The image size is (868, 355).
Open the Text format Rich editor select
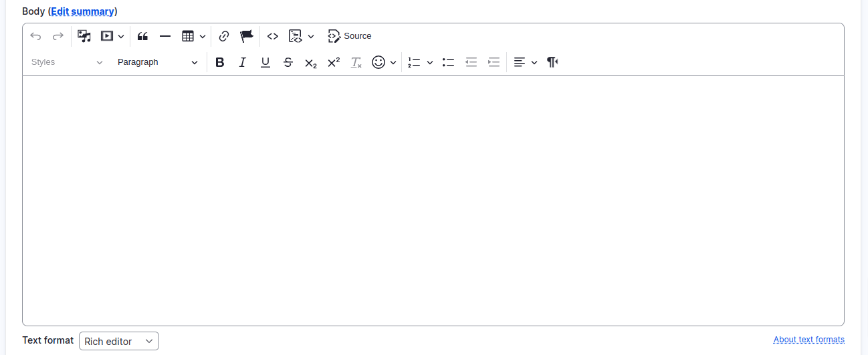click(x=119, y=341)
